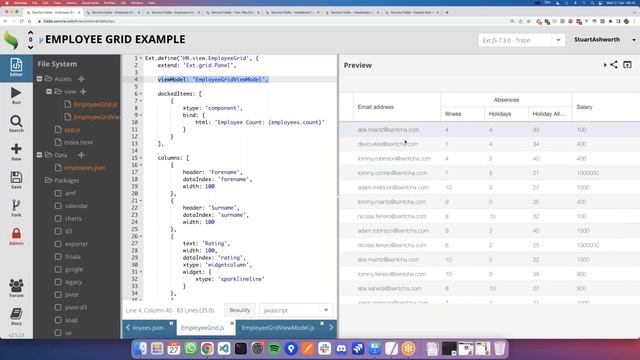
Task: Upvote the fiddle with the up arrow
Action: [x=31, y=33]
